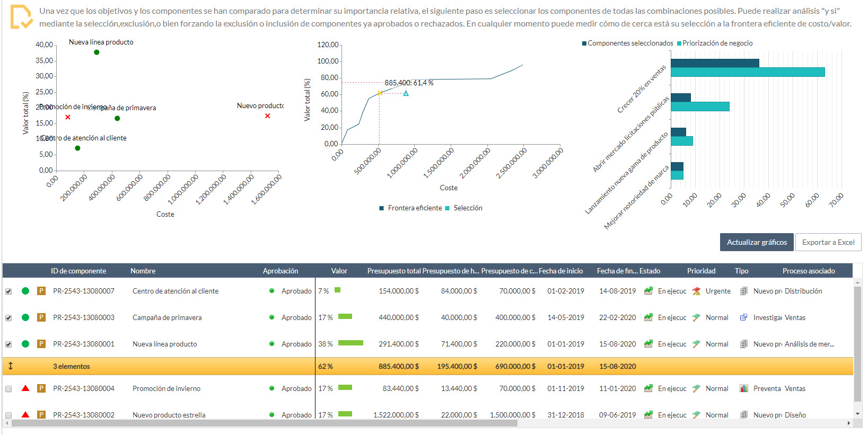Toggle the Priorización de negocio legend item
This screenshot has height=435, width=868.
(x=716, y=43)
